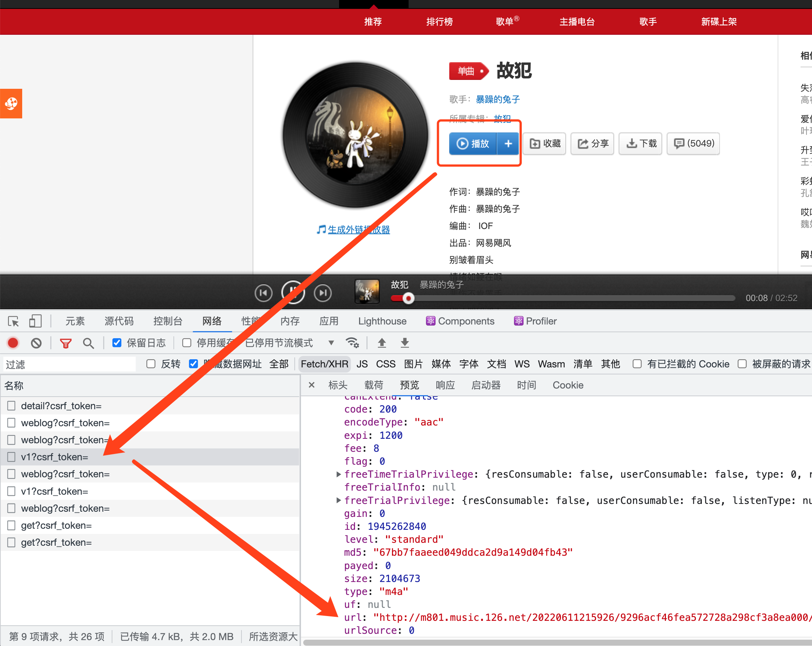The width and height of the screenshot is (812, 646).
Task: Toggle 停用缓存 disable cache checkbox
Action: click(x=186, y=343)
